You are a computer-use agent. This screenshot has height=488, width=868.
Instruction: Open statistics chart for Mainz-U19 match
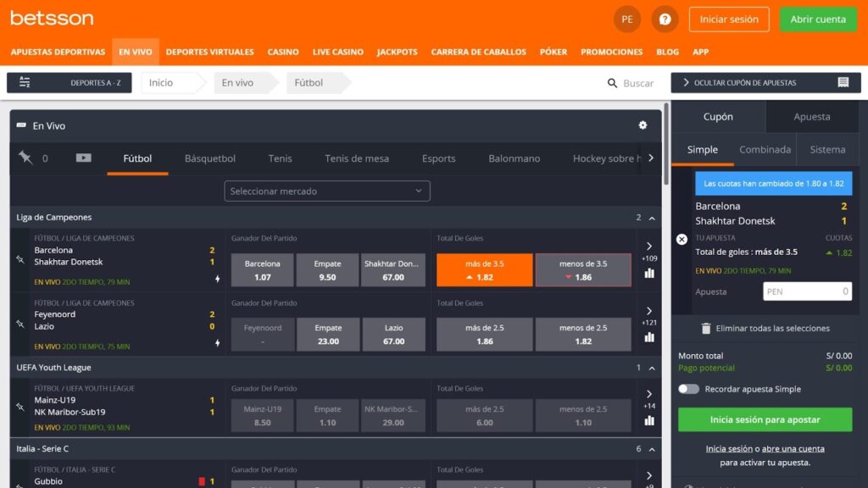click(x=649, y=420)
